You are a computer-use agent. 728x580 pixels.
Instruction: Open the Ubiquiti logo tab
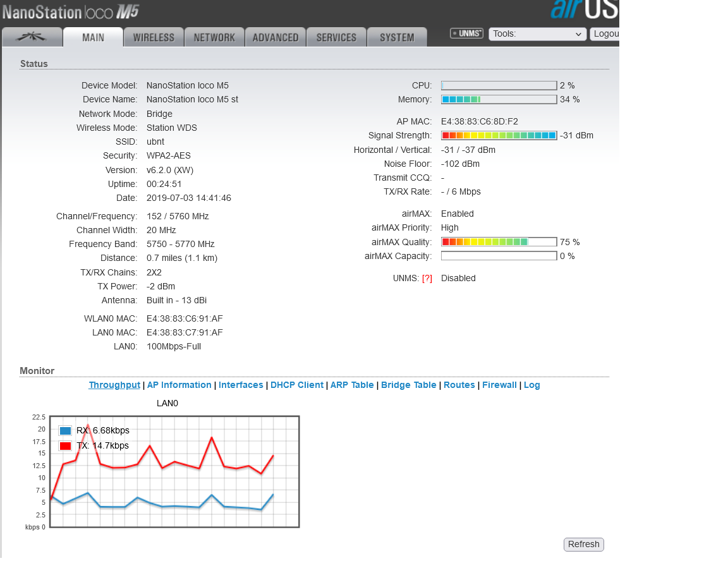coord(32,37)
